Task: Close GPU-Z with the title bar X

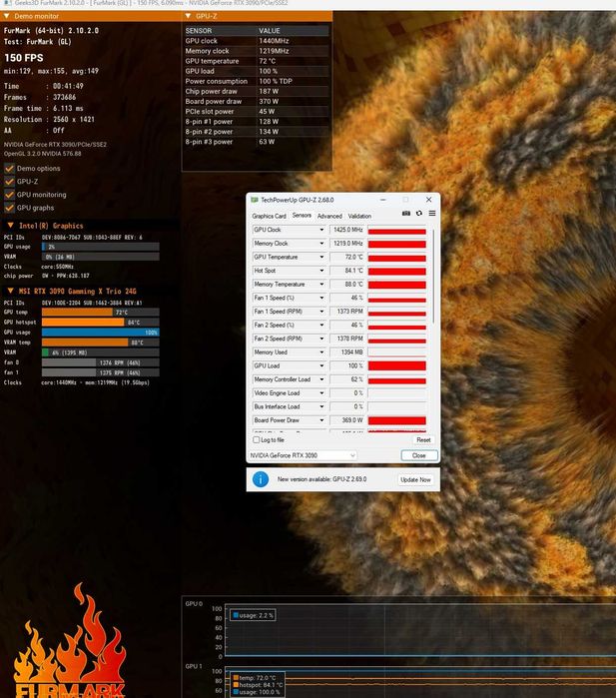Action: pyautogui.click(x=428, y=200)
